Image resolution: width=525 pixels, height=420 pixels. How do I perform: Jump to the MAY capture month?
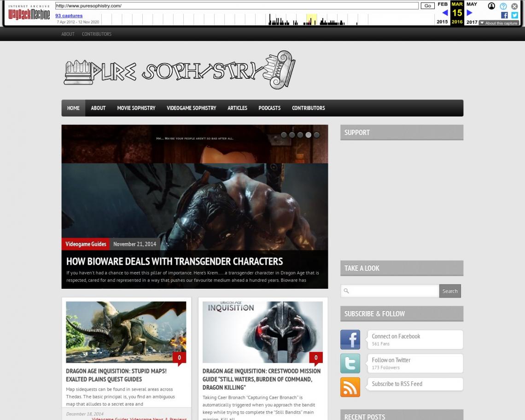472,4
